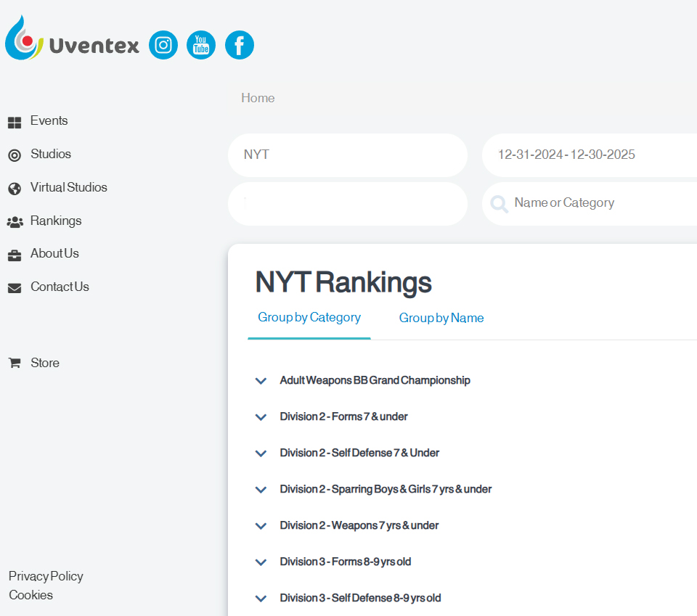The height and width of the screenshot is (616, 697).
Task: Click the Studios target icon in sidebar
Action: click(15, 155)
